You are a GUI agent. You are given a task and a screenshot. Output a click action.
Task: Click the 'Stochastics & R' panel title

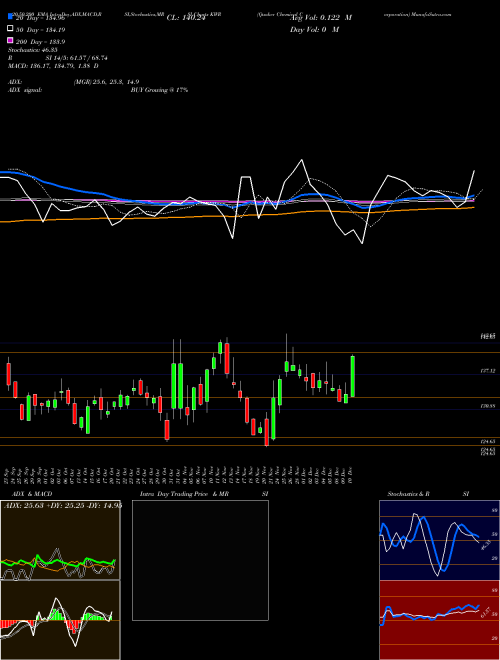409,494
